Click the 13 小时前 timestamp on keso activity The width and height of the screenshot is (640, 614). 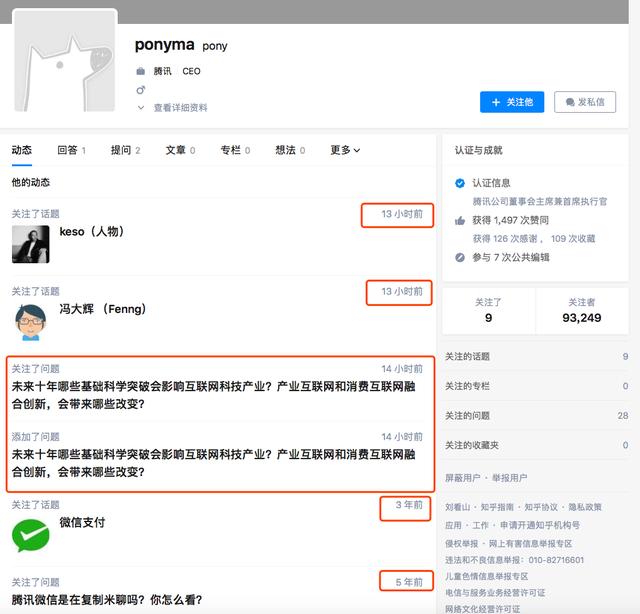(x=402, y=214)
